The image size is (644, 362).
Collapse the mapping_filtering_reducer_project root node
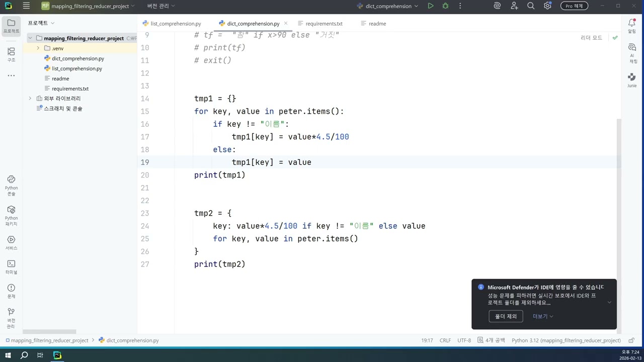pos(30,38)
